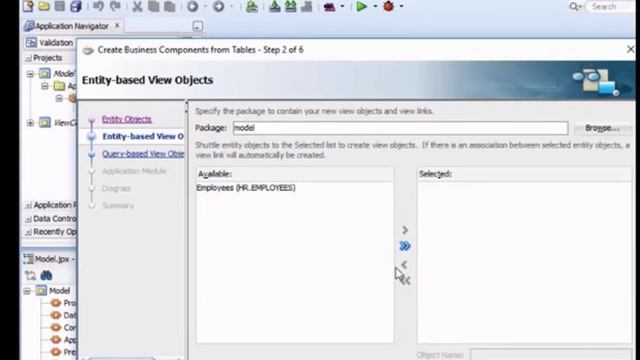Click the double left remove-all arrow
Image resolution: width=640 pixels, height=360 pixels.
pos(405,280)
